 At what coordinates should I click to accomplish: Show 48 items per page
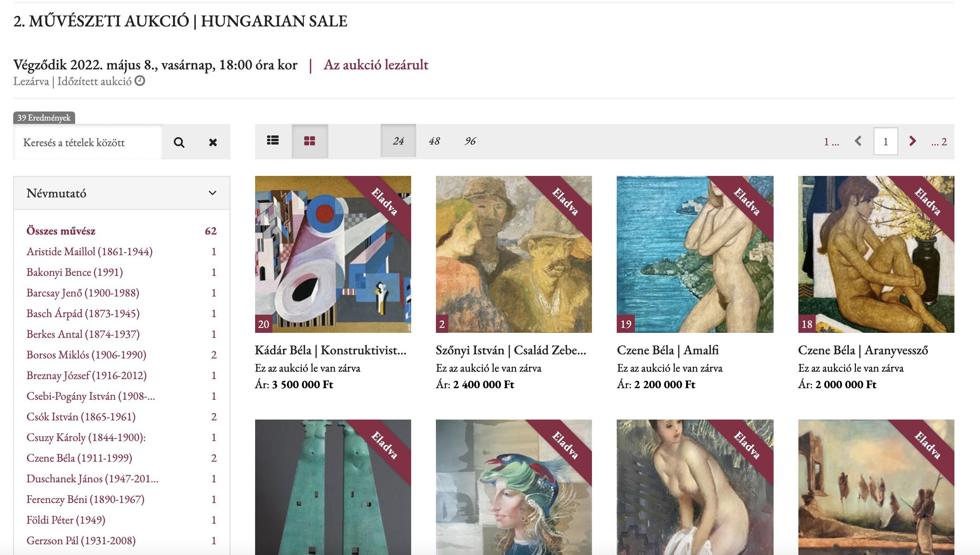tap(434, 141)
